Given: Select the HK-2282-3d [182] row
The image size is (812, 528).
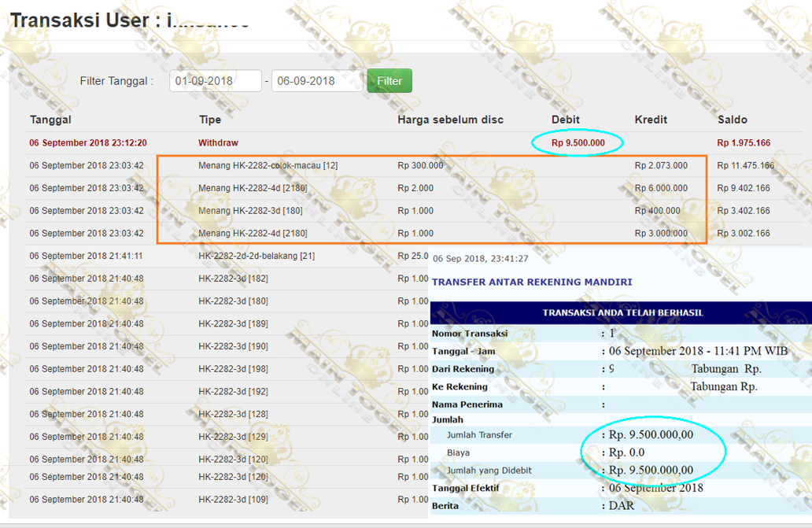Looking at the screenshot, I should [x=233, y=279].
